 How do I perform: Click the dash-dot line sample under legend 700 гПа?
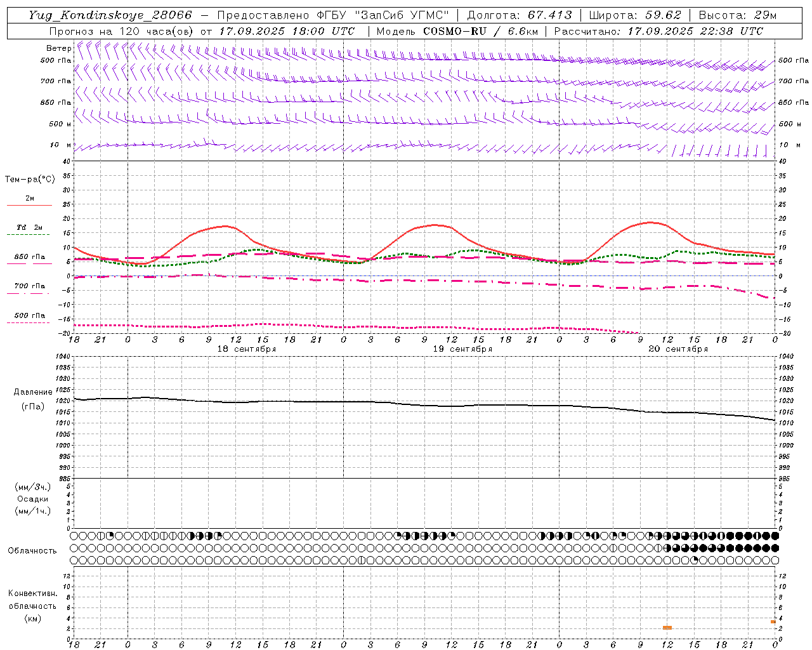(28, 293)
